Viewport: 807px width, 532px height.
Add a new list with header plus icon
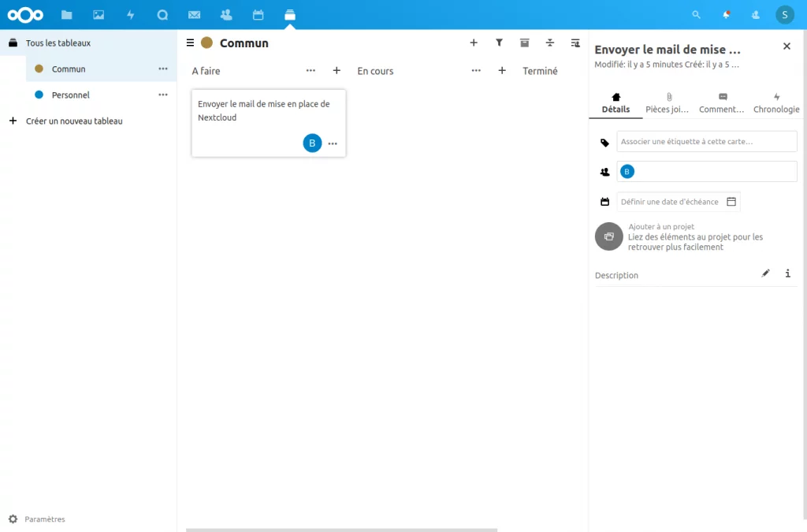(474, 43)
